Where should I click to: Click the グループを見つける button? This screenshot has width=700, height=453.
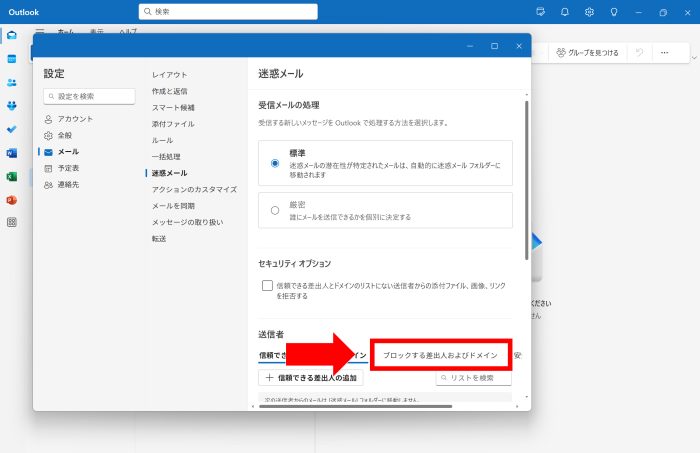tap(588, 52)
